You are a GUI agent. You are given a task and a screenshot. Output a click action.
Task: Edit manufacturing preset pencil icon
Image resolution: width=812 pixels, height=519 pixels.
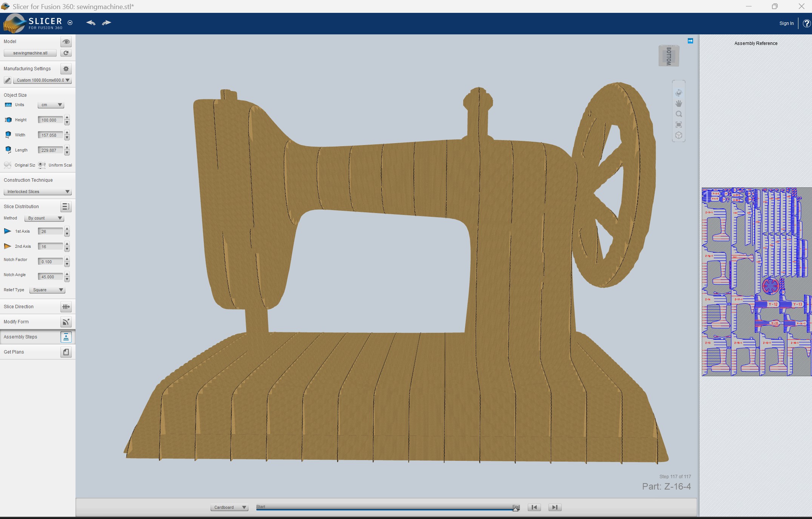click(8, 80)
